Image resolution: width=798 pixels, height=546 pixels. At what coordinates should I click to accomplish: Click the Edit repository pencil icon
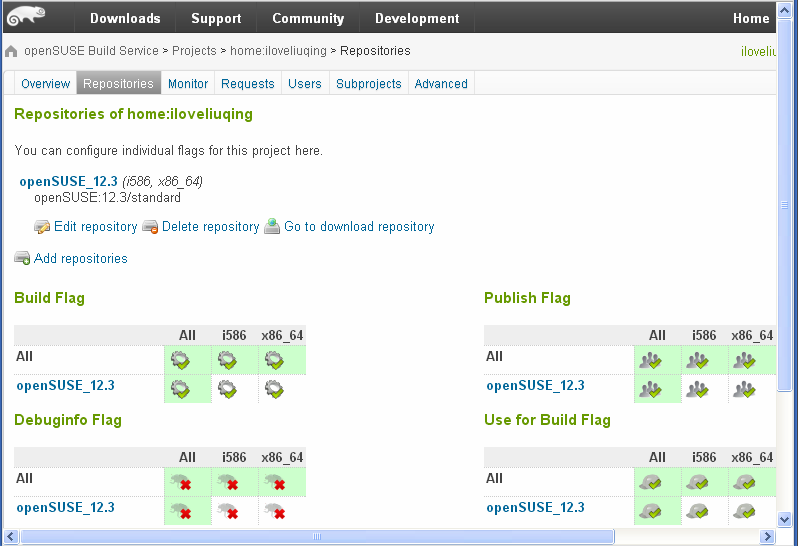pos(42,226)
